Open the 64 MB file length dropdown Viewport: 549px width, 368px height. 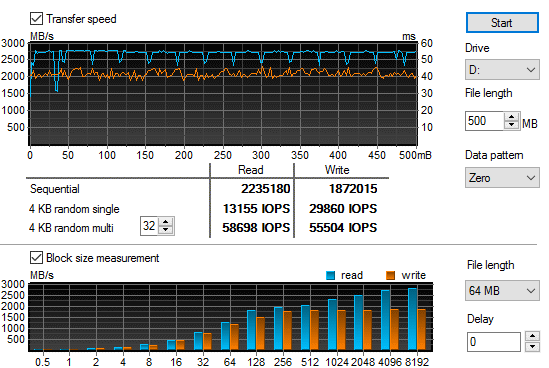pos(502,290)
